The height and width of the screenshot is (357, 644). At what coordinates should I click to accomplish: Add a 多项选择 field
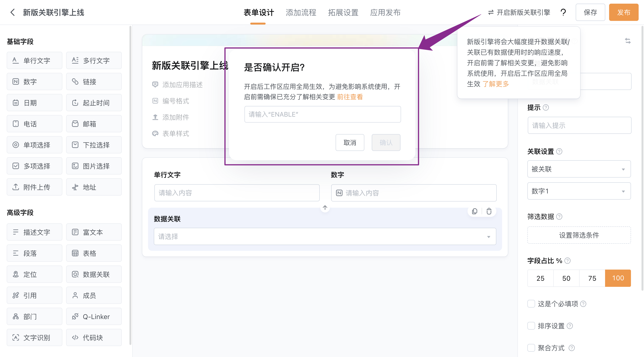(35, 166)
